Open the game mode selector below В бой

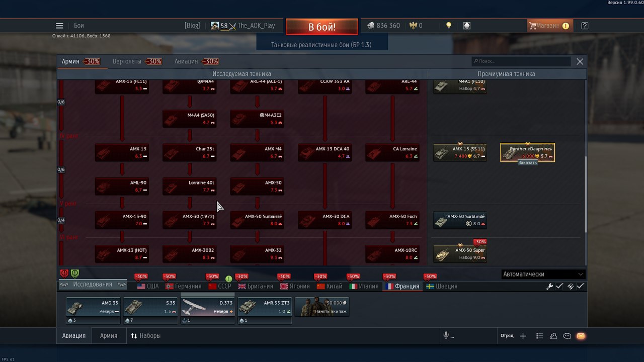321,45
